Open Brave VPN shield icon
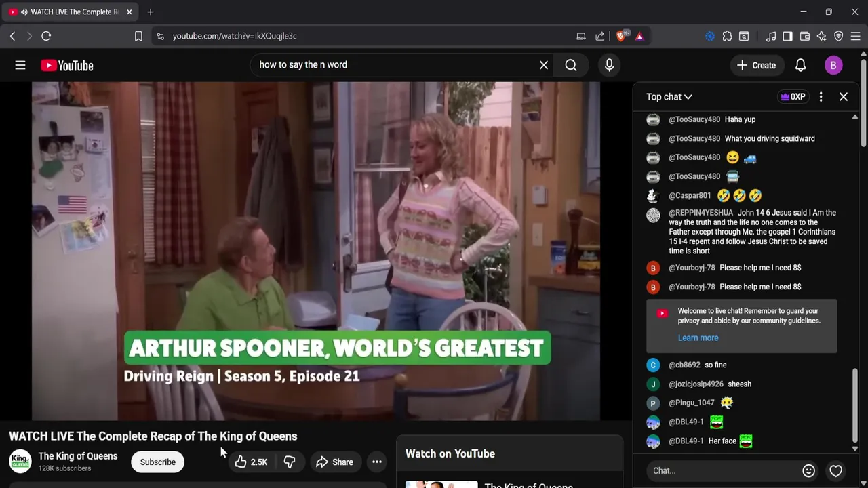The width and height of the screenshot is (868, 488). coord(838,36)
